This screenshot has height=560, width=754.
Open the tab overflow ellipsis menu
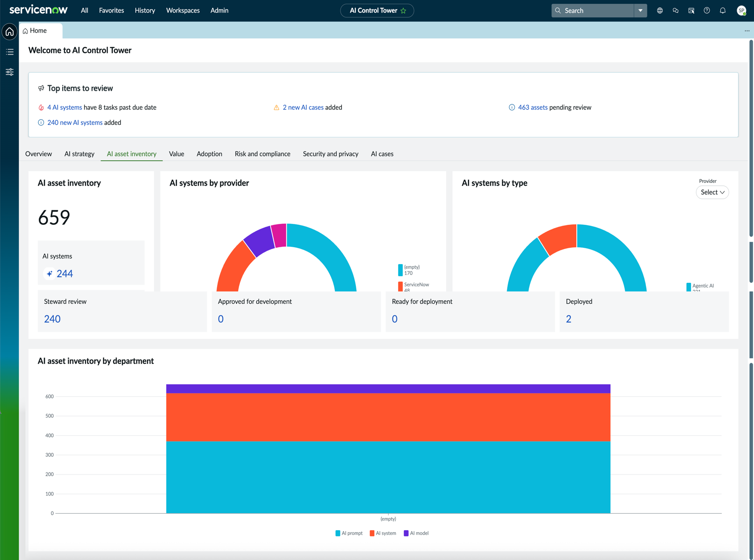point(747,30)
